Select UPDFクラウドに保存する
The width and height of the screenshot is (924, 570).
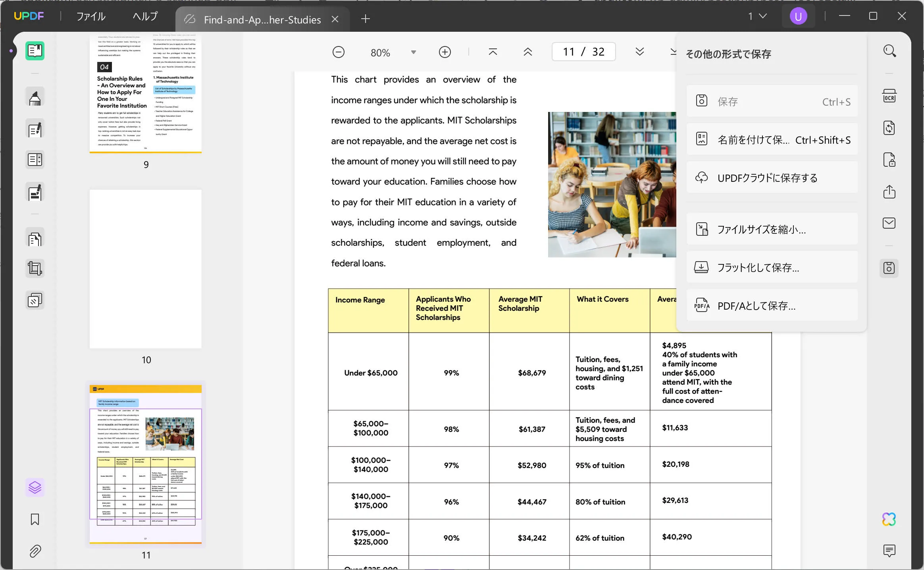[772, 178]
